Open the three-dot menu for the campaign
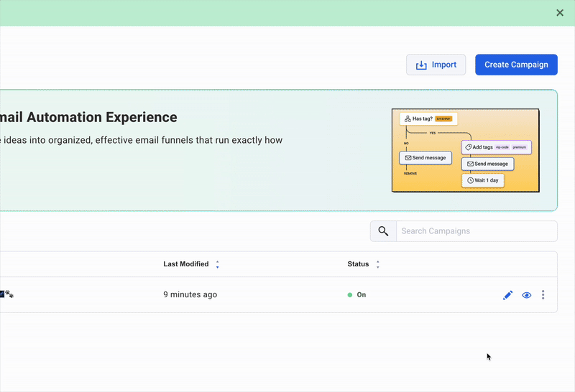 point(543,295)
